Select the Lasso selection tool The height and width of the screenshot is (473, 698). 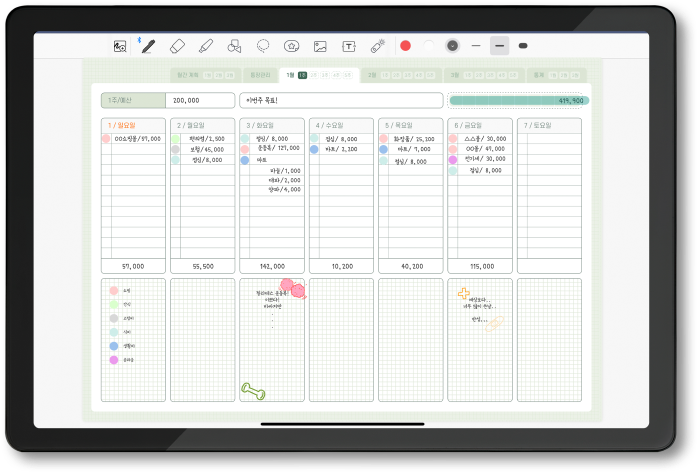(x=263, y=46)
